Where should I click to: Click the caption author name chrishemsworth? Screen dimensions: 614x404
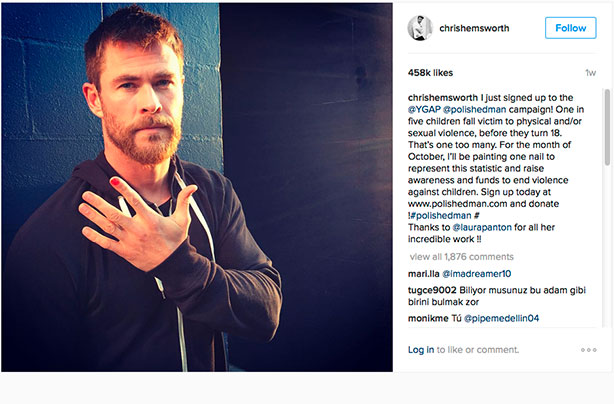click(x=443, y=97)
